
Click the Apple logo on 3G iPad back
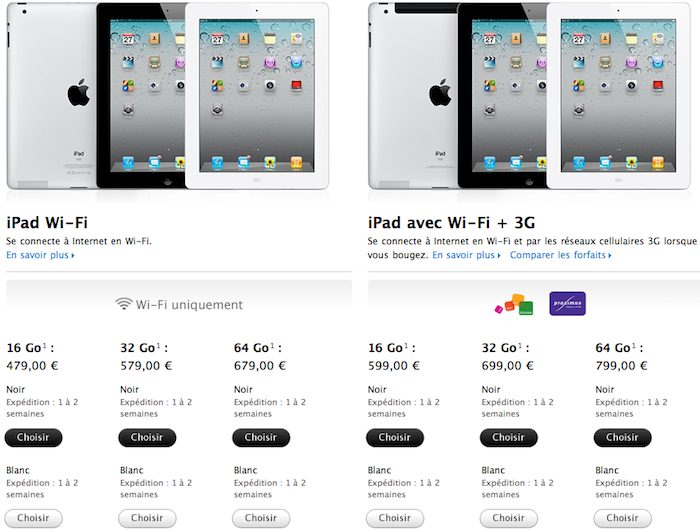point(440,93)
